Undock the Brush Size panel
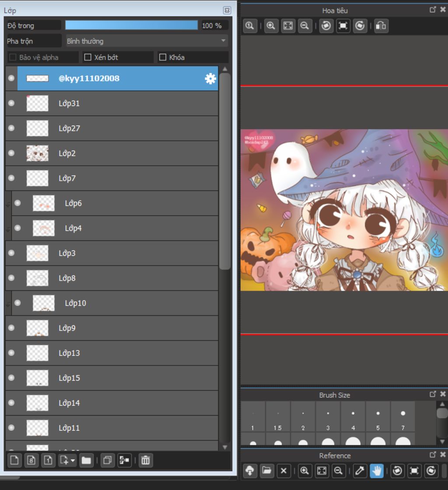Image resolution: width=448 pixels, height=490 pixels. coord(433,394)
